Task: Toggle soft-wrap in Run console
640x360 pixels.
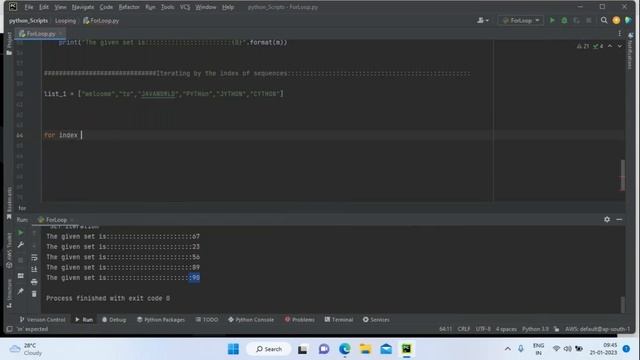Action: (x=34, y=257)
